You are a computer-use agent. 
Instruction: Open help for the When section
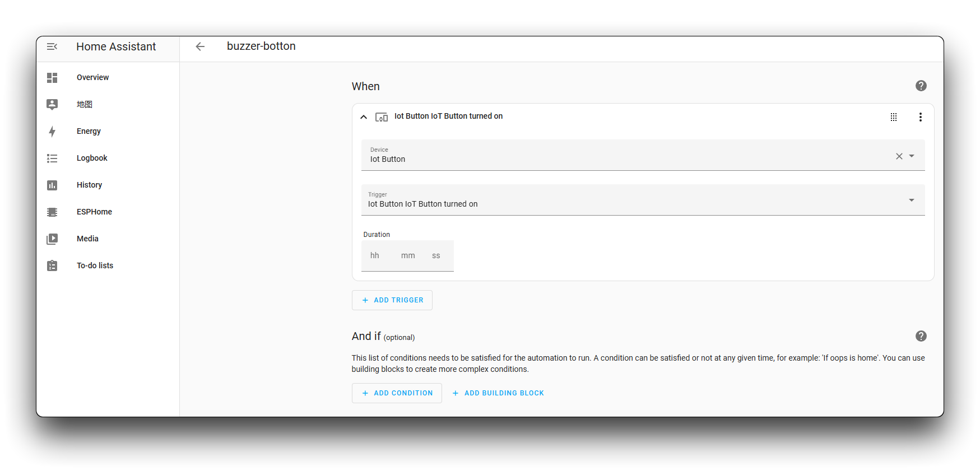[921, 86]
